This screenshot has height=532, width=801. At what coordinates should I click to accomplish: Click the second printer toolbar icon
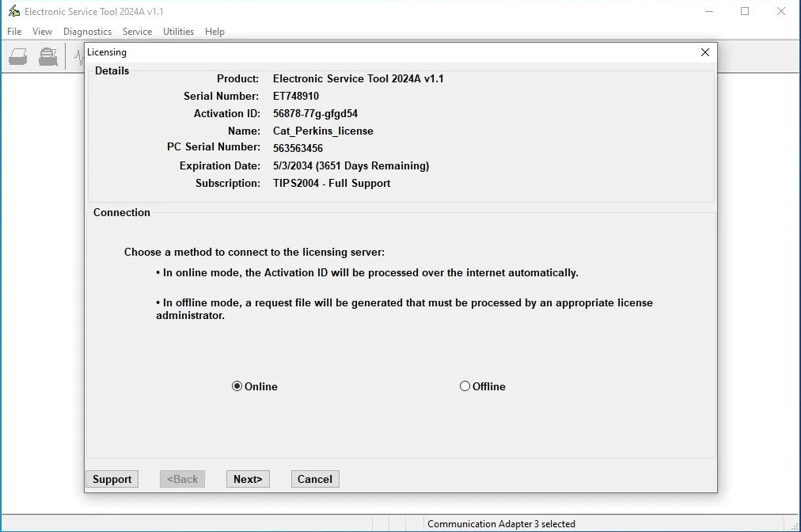tap(48, 57)
